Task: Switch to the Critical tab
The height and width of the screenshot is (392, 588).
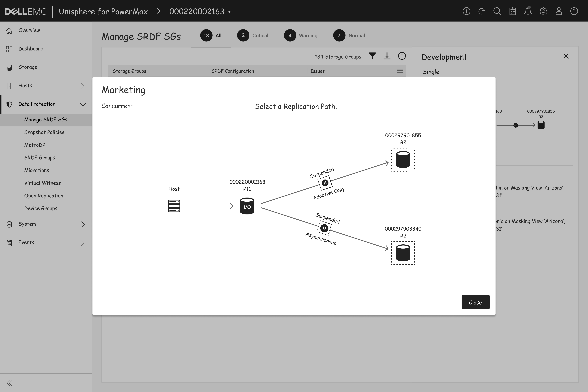Action: 253,35
